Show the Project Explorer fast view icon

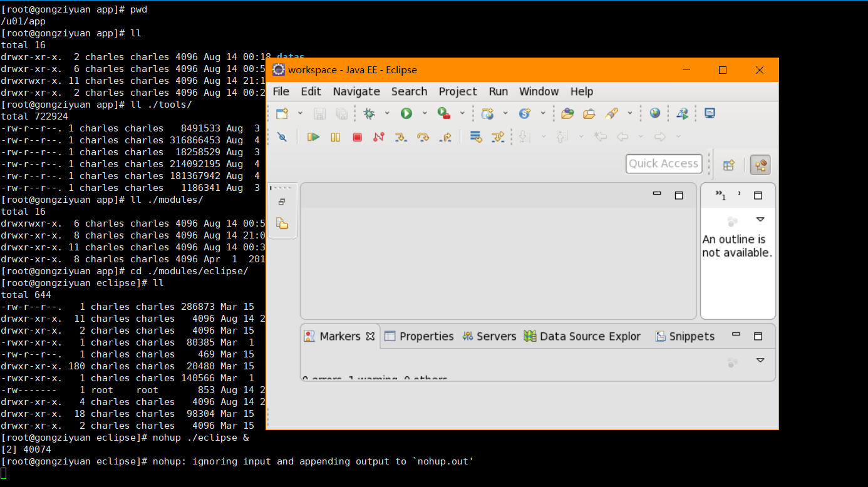(282, 224)
